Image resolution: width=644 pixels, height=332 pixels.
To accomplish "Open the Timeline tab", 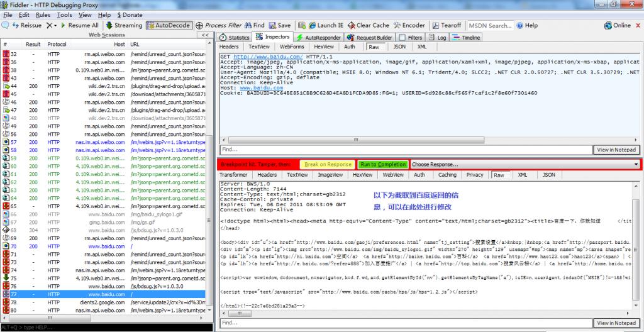I will click(x=466, y=37).
